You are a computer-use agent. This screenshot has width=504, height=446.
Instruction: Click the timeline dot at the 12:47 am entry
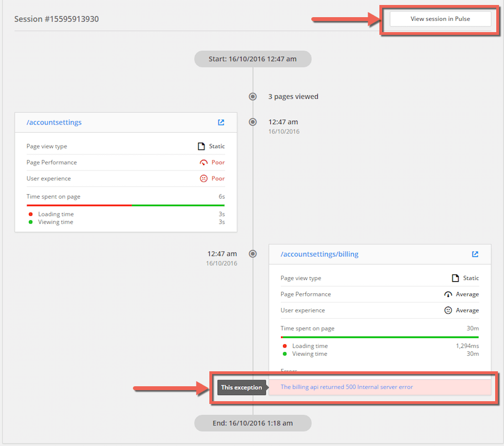coord(253,122)
